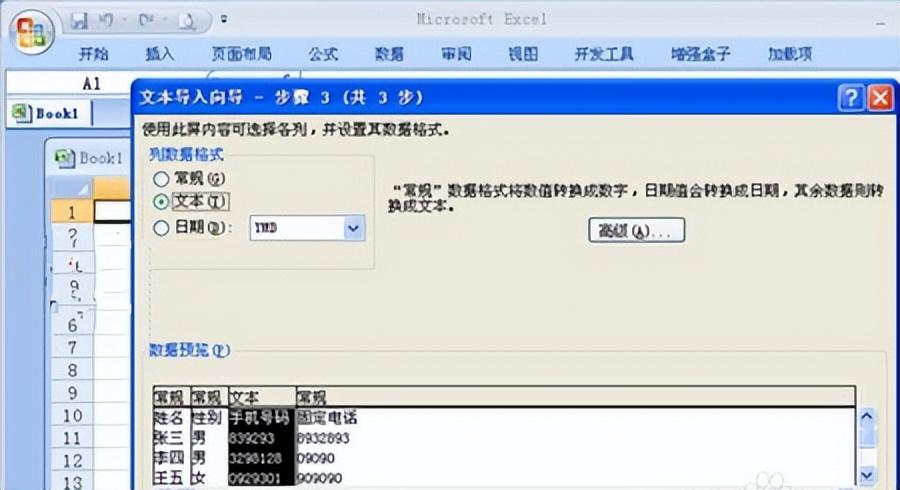Select row header 11 in worksheet
Viewport: 900px width, 490px height.
point(72,438)
